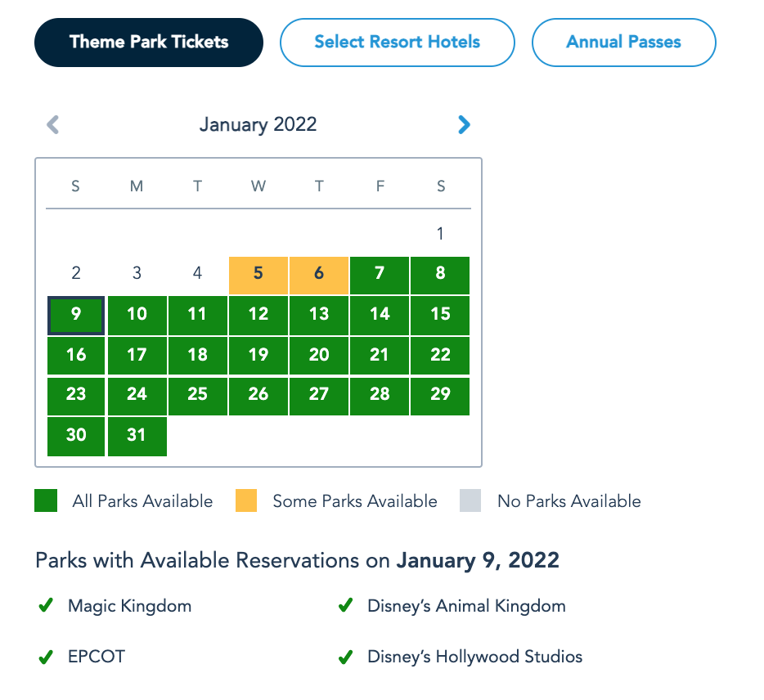The width and height of the screenshot is (764, 700).
Task: Click green checkmark beside EPCOT
Action: pyautogui.click(x=46, y=657)
